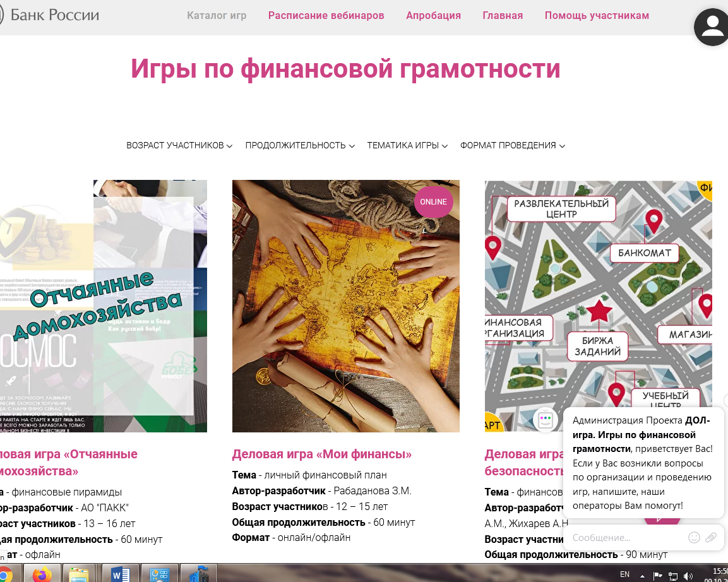This screenshot has width=728, height=582.
Task: Open Firefox from the taskbar
Action: click(42, 575)
